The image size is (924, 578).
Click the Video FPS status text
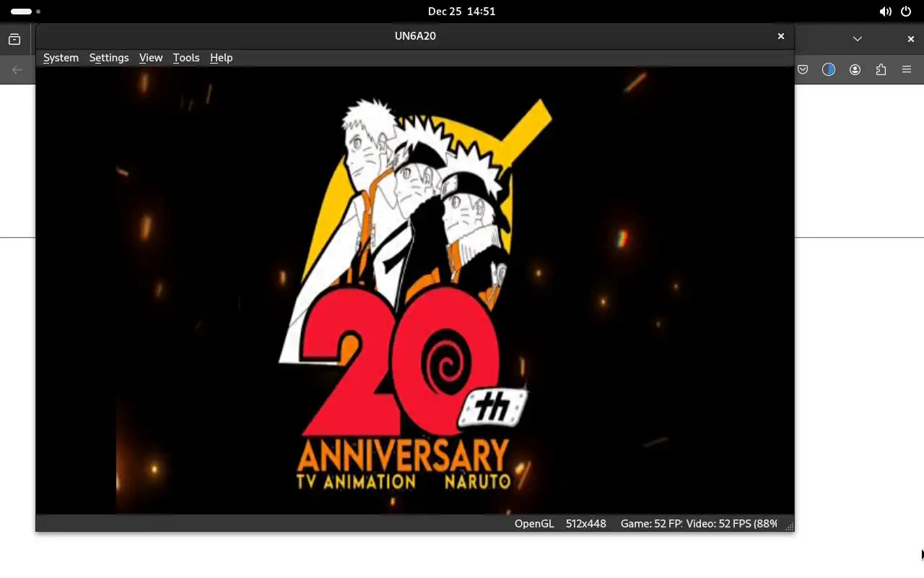[x=732, y=524]
